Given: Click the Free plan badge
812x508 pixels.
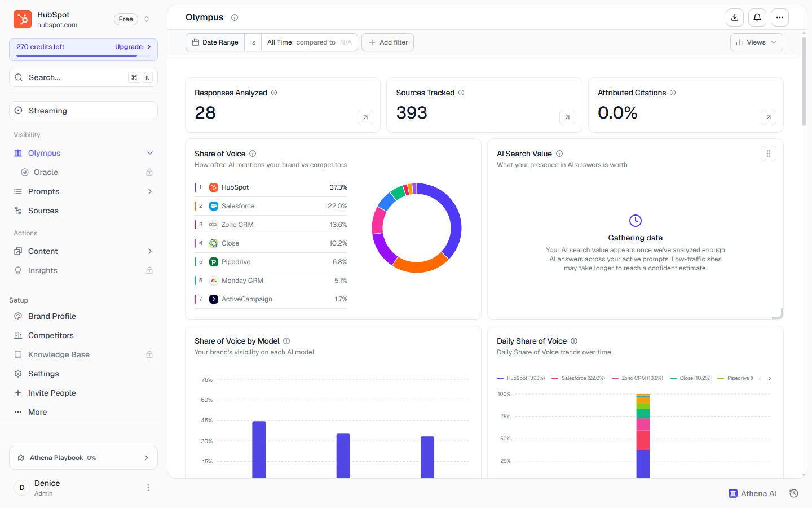Looking at the screenshot, I should click(126, 19).
